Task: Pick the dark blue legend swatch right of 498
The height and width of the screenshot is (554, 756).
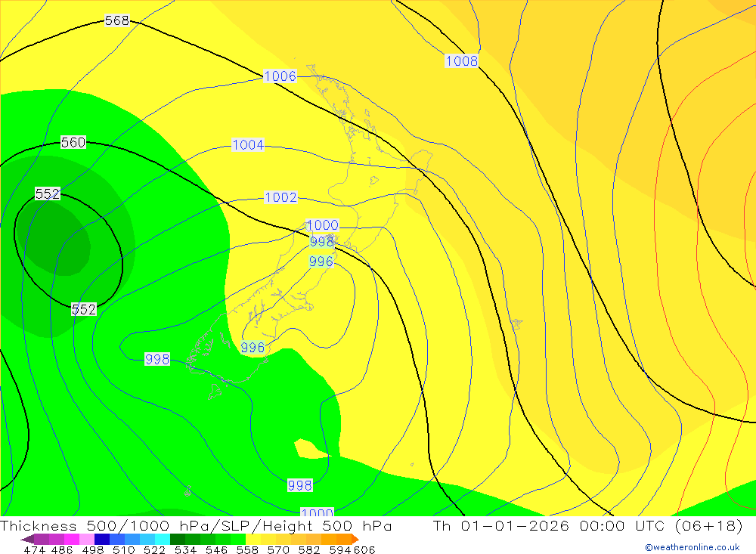Action: [102, 539]
